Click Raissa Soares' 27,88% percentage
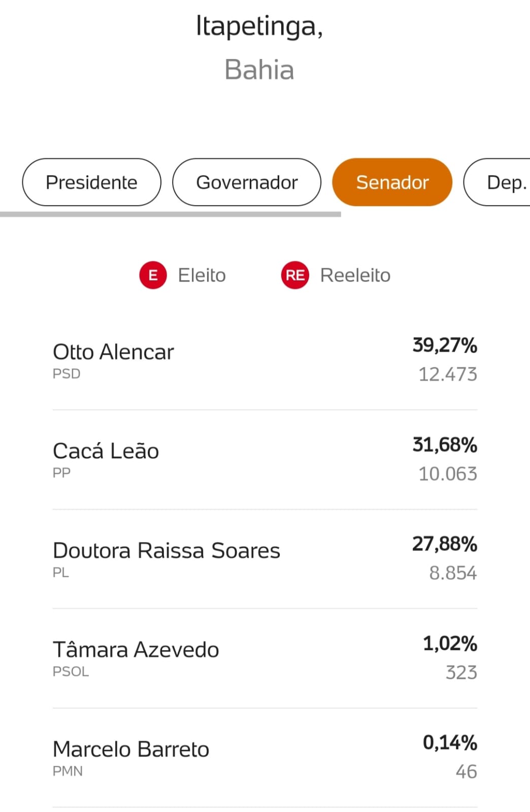This screenshot has width=530, height=812. [x=445, y=544]
